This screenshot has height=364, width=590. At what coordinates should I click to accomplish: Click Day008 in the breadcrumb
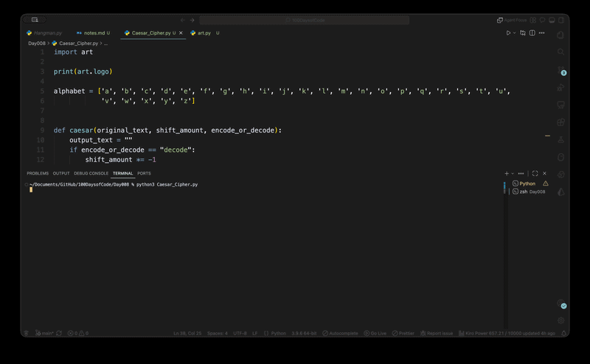click(36, 43)
